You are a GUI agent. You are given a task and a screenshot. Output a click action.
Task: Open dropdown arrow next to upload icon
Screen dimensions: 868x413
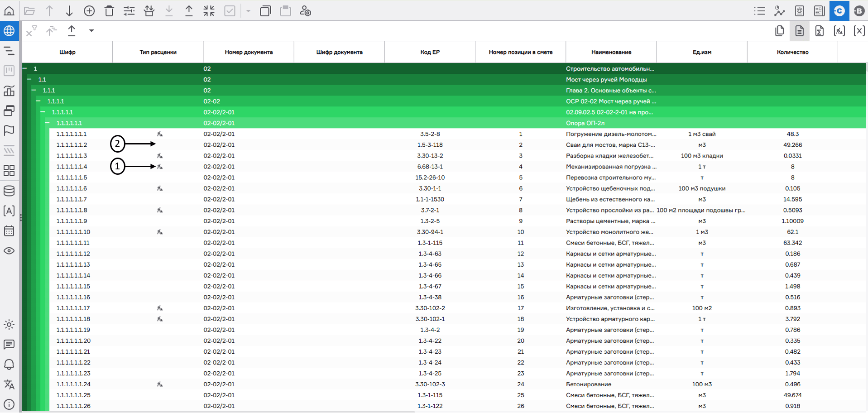[x=91, y=31]
